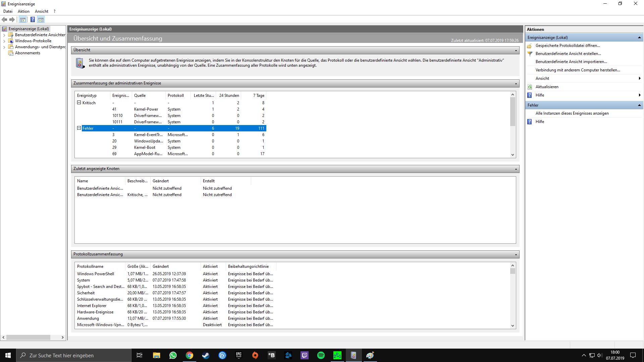644x362 pixels.
Task: Collapse the Kritisch event type group
Action: pyautogui.click(x=79, y=103)
